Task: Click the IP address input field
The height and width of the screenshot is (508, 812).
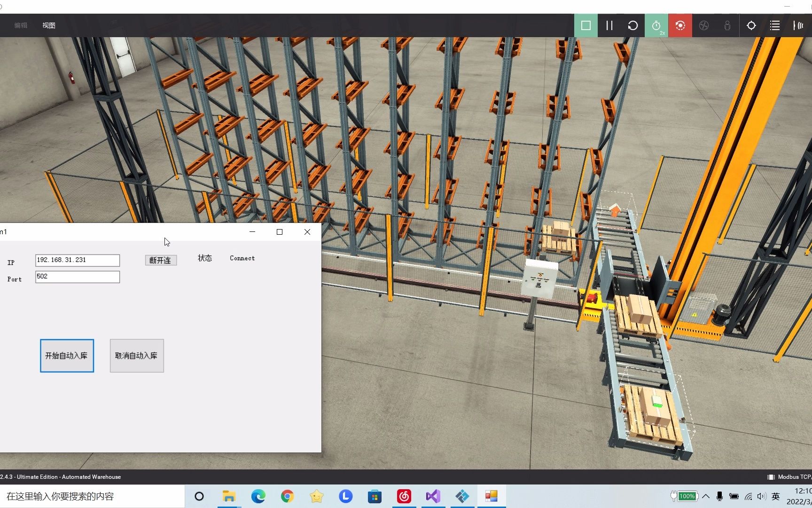Action: coord(77,260)
